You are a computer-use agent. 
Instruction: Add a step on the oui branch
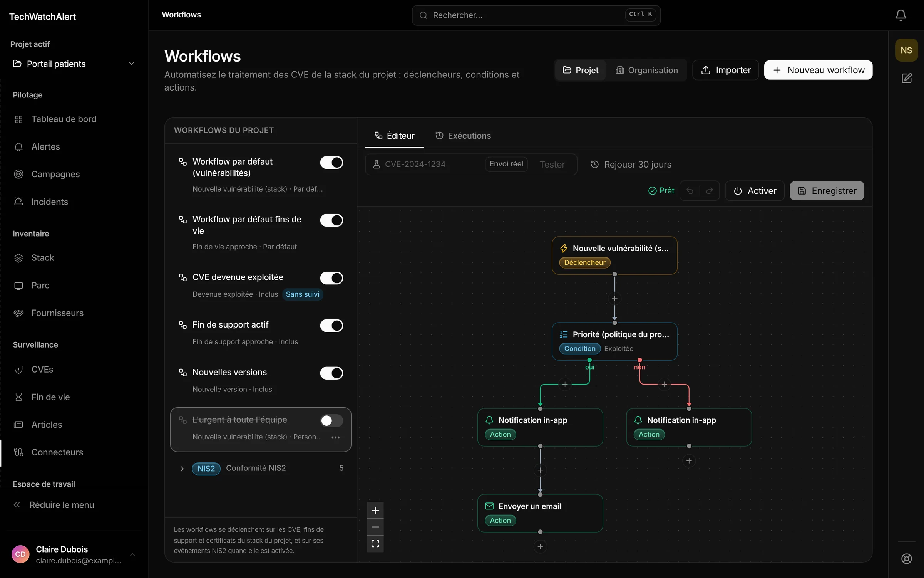pos(565,384)
